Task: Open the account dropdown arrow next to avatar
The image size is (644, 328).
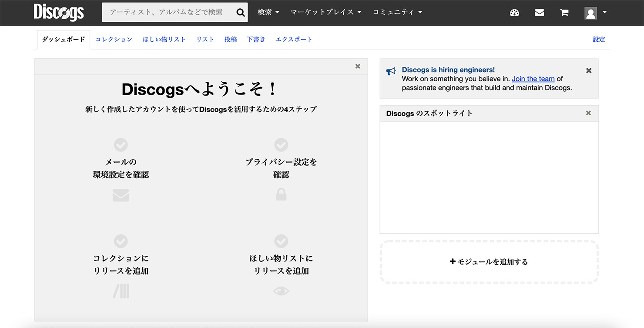Action: [604, 13]
